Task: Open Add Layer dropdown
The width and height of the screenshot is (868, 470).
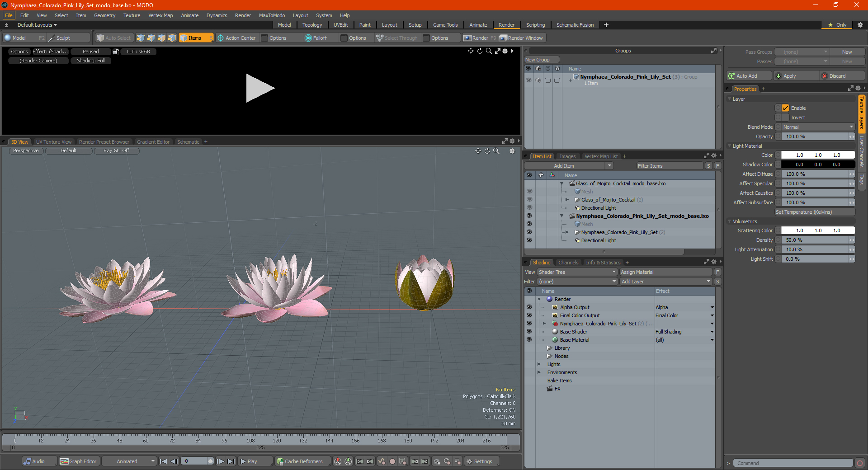Action: point(666,282)
